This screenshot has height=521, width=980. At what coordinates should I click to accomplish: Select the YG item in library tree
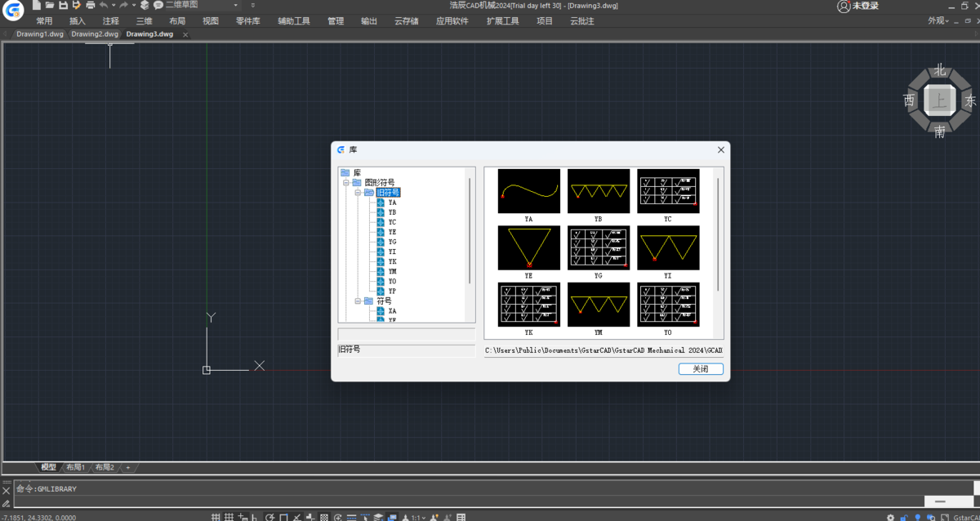click(386, 242)
